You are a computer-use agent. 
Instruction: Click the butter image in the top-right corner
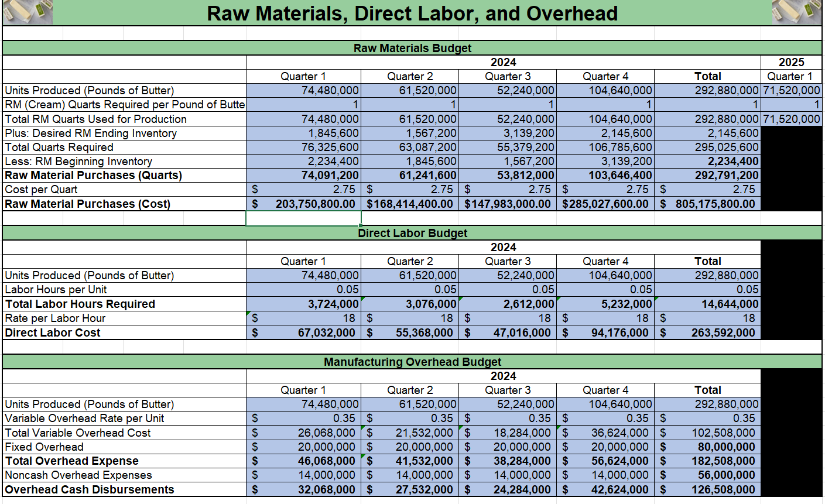point(798,13)
